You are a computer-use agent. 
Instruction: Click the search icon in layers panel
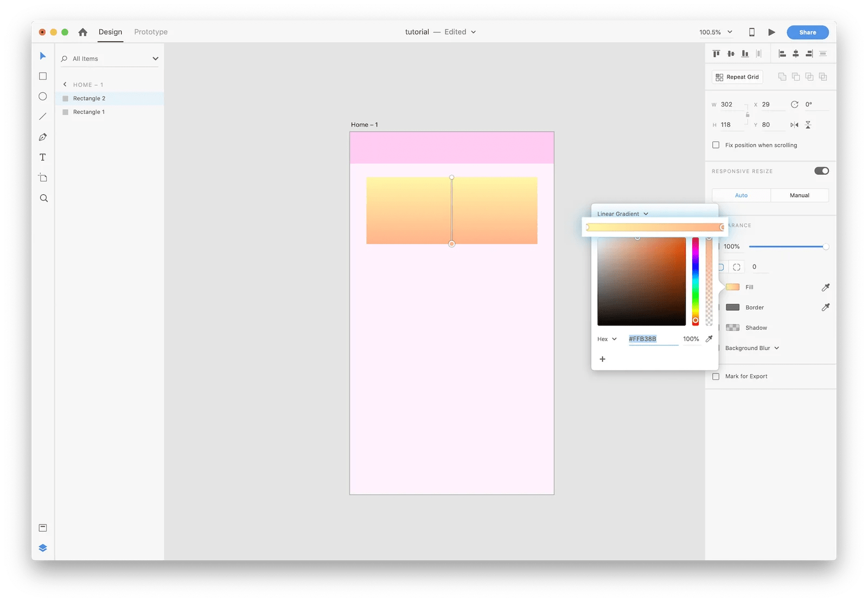point(64,59)
